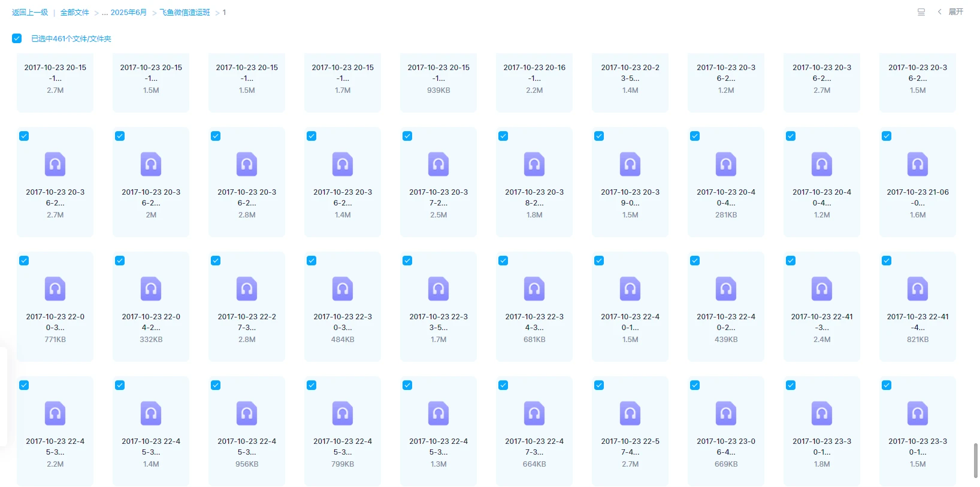Open the 484KB audio file icon
980x487 pixels.
pos(343,289)
